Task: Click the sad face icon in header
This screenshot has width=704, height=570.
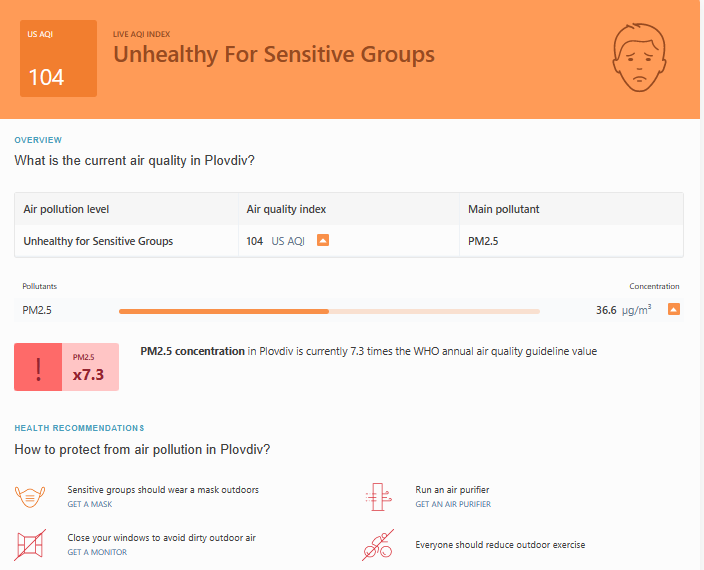Action: point(639,58)
